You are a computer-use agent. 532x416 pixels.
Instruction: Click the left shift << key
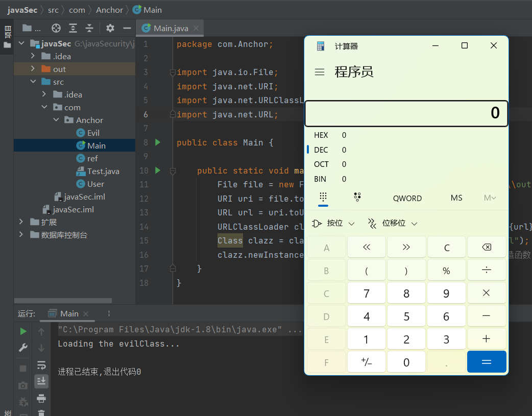[367, 247]
